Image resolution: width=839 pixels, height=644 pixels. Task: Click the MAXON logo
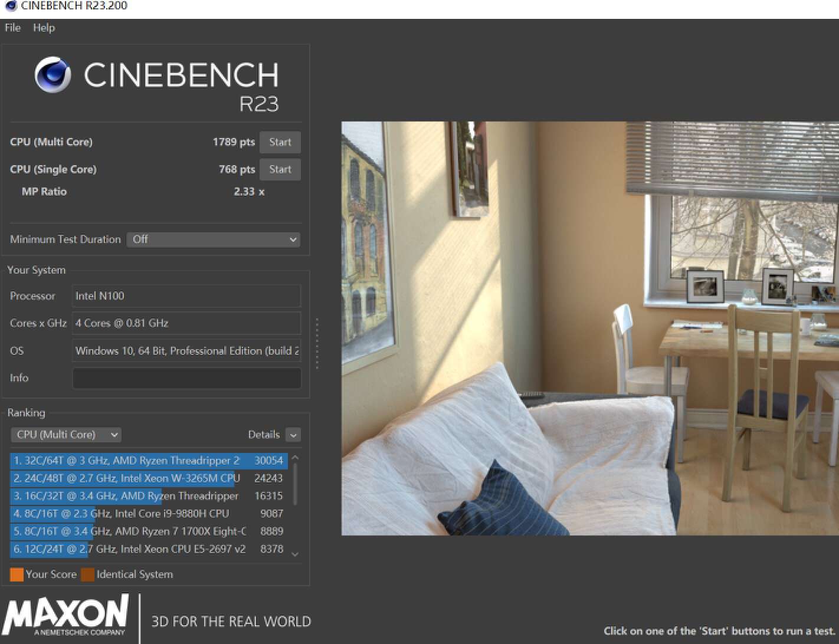click(x=65, y=615)
